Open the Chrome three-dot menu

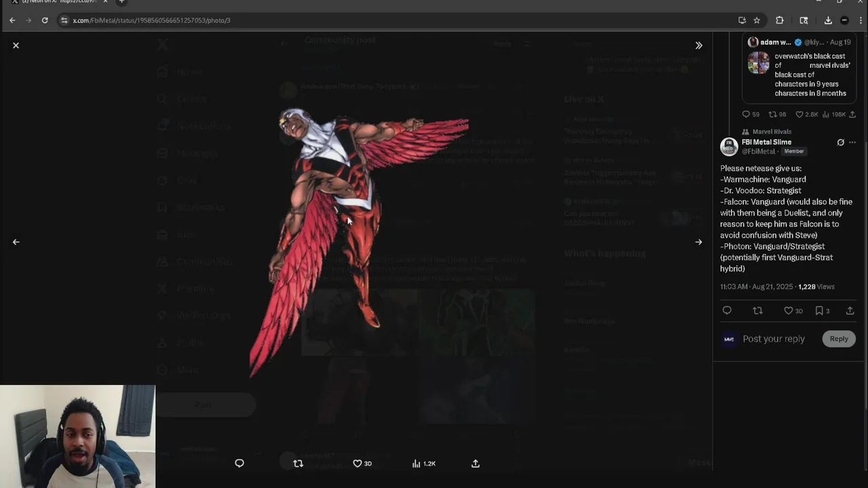[x=859, y=20]
